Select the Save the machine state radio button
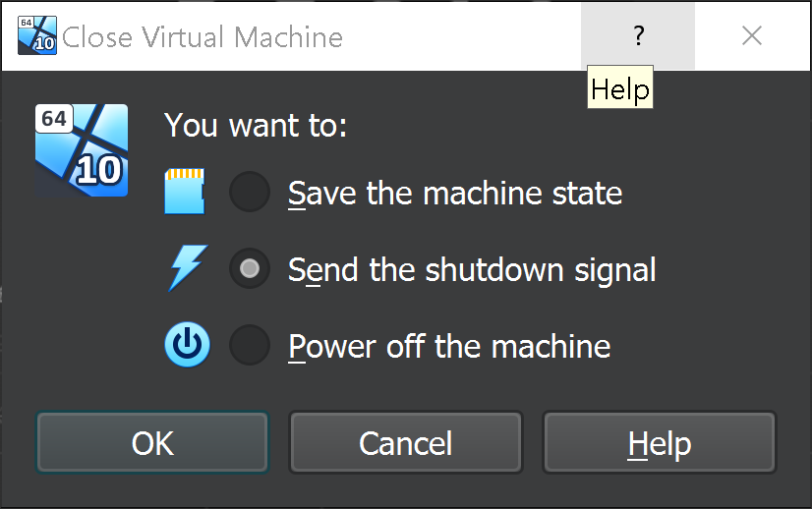Image resolution: width=812 pixels, height=509 pixels. [x=250, y=192]
